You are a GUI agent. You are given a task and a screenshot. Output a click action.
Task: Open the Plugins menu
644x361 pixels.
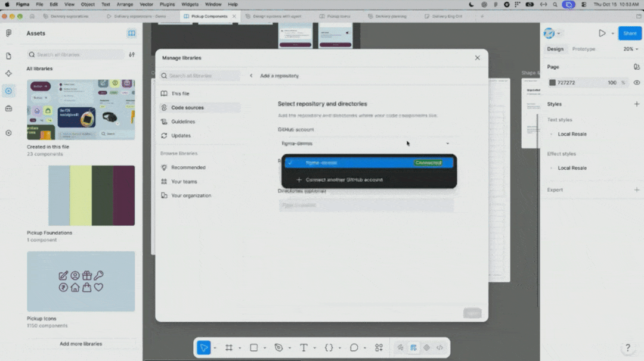pos(167,4)
